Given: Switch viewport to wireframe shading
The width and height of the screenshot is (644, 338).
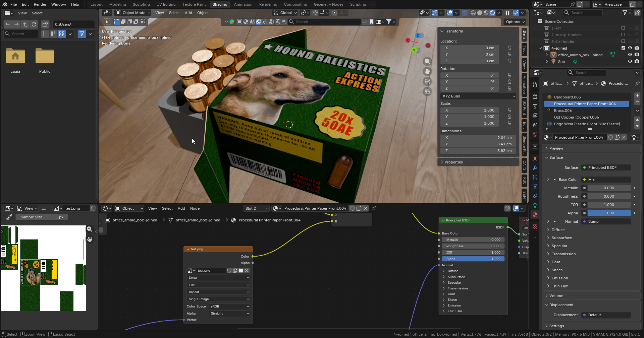Looking at the screenshot, I should (473, 13).
